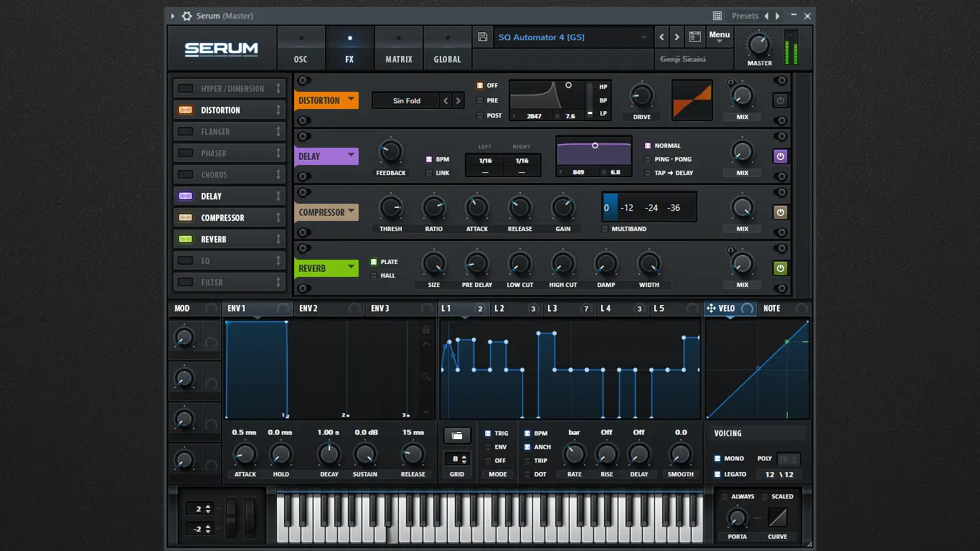
Task: Open the Menu button
Action: (x=720, y=35)
